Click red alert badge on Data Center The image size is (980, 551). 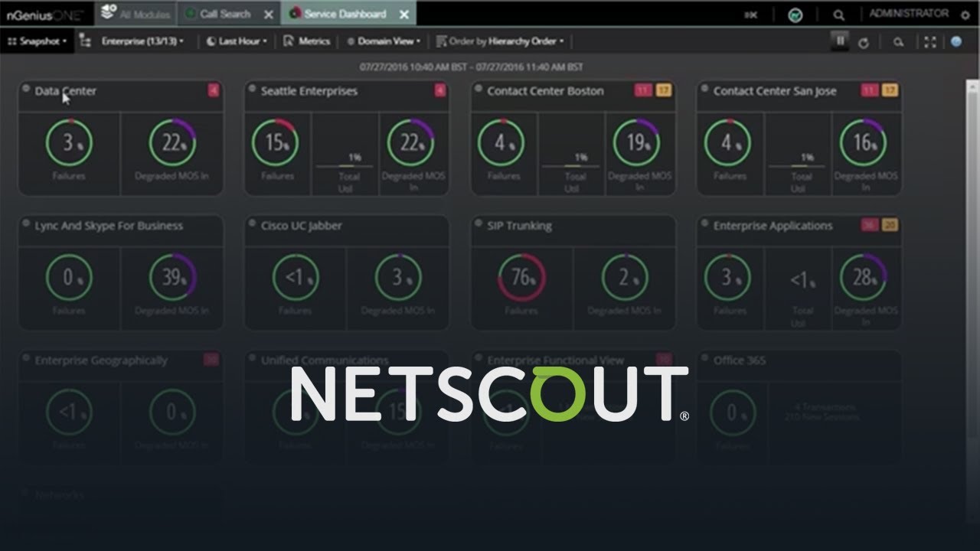(x=213, y=91)
